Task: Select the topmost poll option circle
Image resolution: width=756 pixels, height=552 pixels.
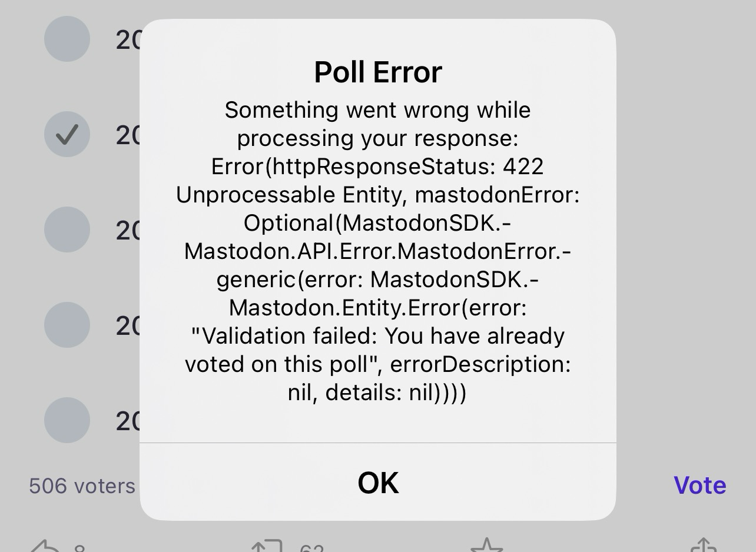Action: coord(67,39)
